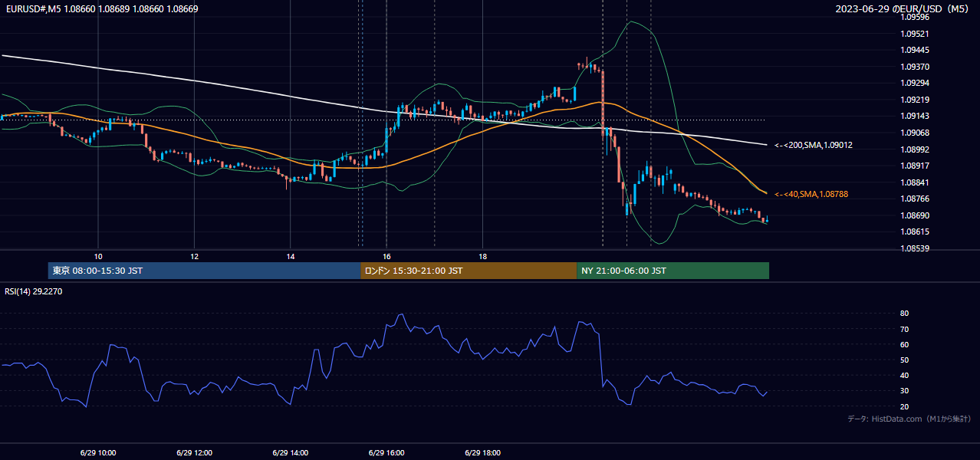
Task: Click the 6/29 10:00 bottom date label
Action: (x=98, y=453)
